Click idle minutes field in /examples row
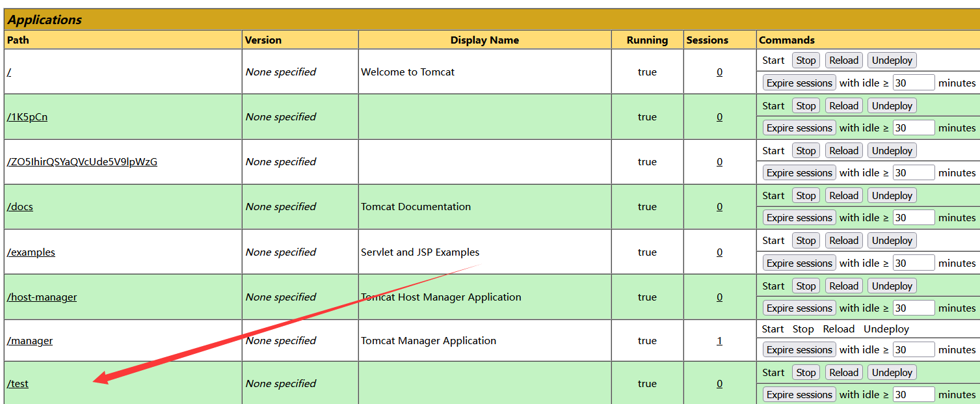Screen dimensions: 980x404 (x=914, y=263)
